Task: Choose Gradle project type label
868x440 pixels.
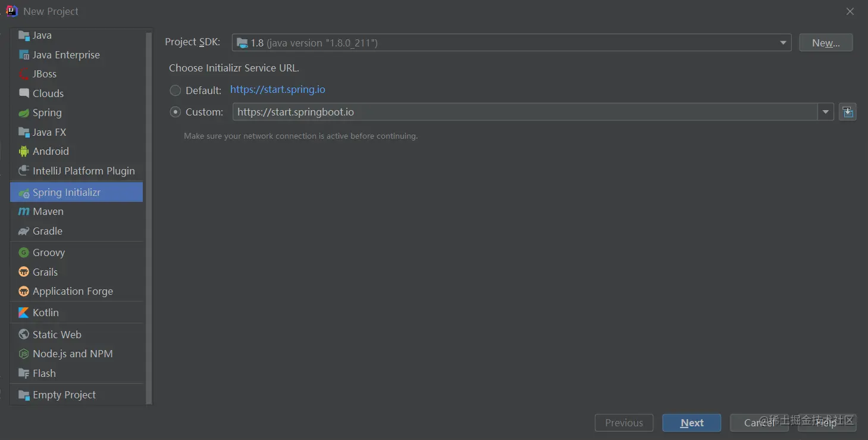Action: pos(48,231)
